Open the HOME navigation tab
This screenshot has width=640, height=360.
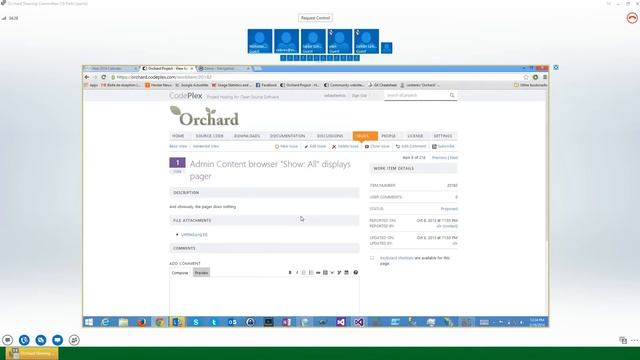(x=178, y=136)
